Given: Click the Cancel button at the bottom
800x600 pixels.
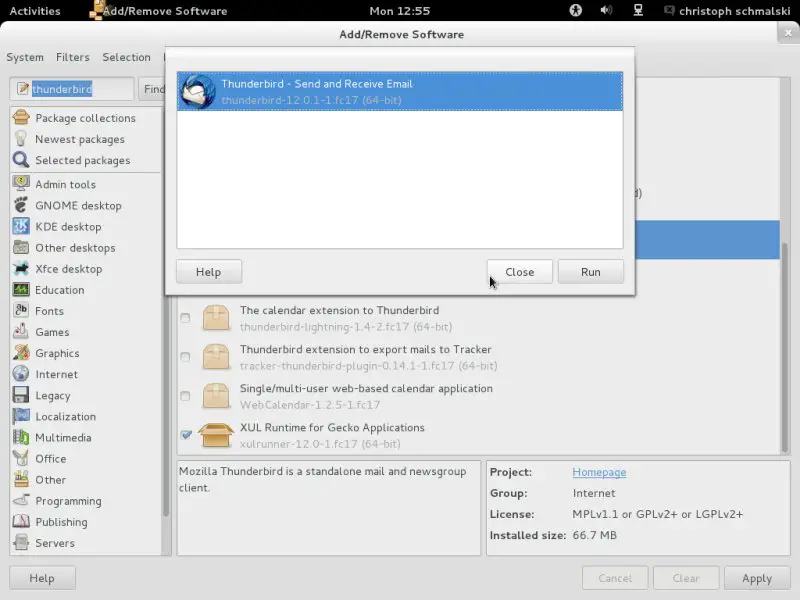Looking at the screenshot, I should (x=615, y=578).
